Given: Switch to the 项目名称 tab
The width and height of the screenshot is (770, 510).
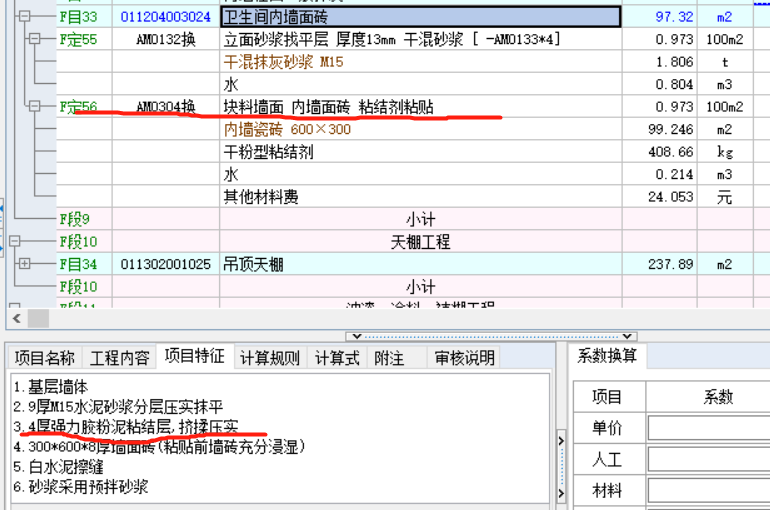Looking at the screenshot, I should (x=45, y=357).
